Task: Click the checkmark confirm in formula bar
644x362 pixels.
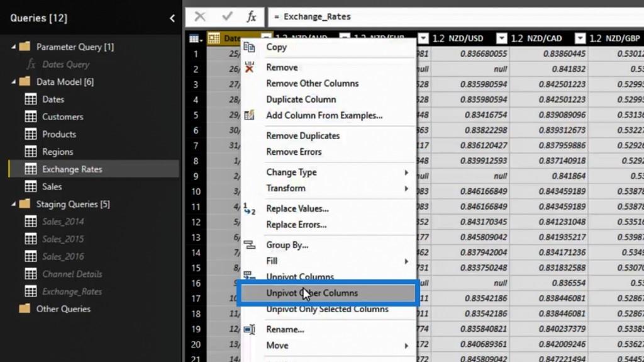Action: tap(226, 16)
